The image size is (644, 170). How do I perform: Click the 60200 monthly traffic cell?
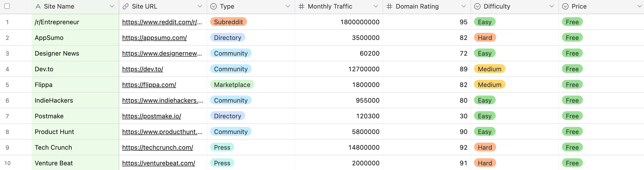(x=339, y=53)
